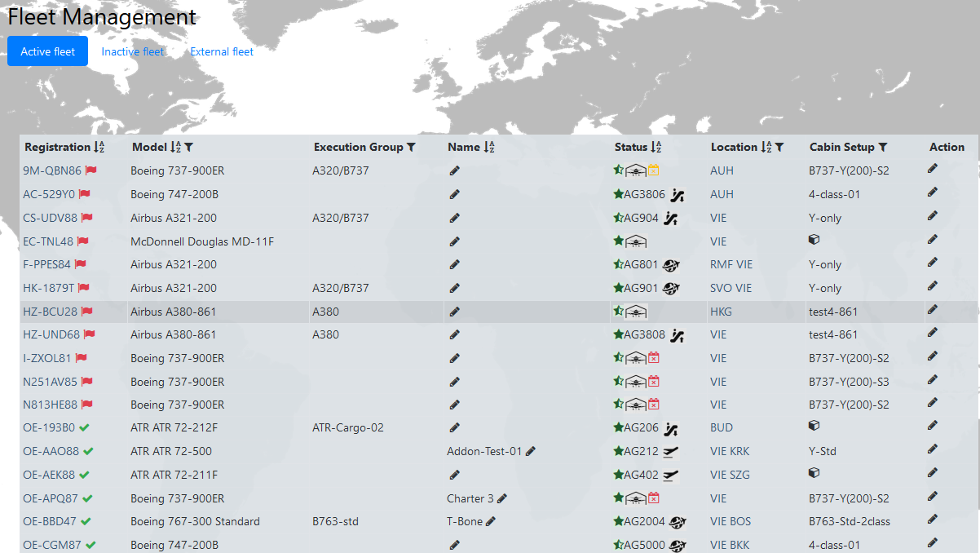This screenshot has height=553, width=980.
Task: Switch to Inactive fleet tab
Action: pos(133,51)
